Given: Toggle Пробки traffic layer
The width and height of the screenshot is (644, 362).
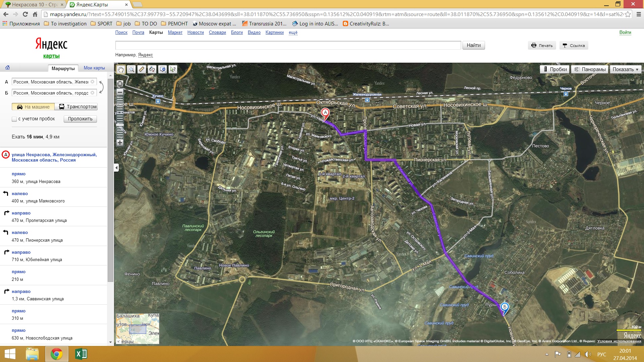Looking at the screenshot, I should (555, 69).
